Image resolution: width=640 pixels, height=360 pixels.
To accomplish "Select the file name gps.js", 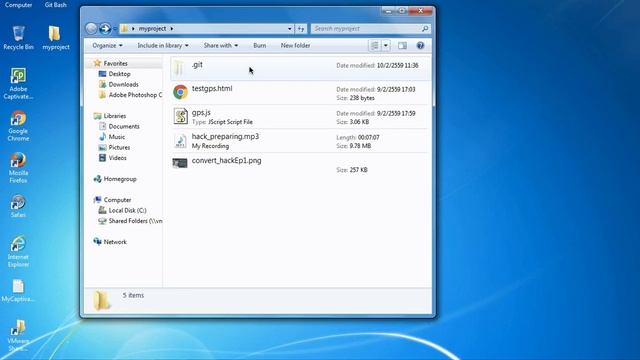I will click(201, 112).
